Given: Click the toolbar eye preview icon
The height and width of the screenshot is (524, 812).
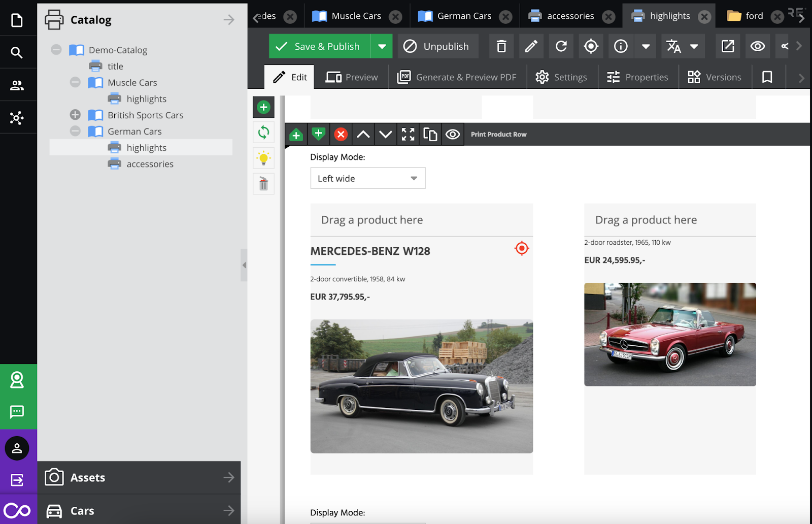Looking at the screenshot, I should click(757, 47).
